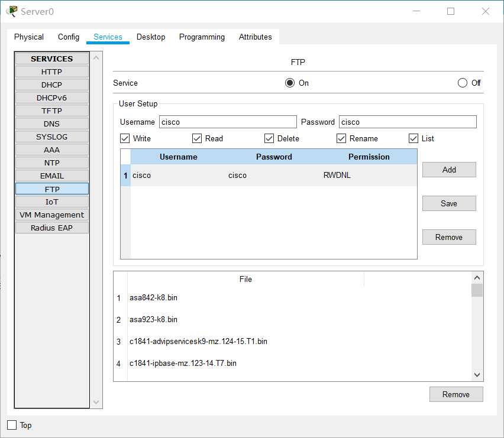Screen dimensions: 504x438
Task: Open the Desktop tab
Action: pos(151,37)
